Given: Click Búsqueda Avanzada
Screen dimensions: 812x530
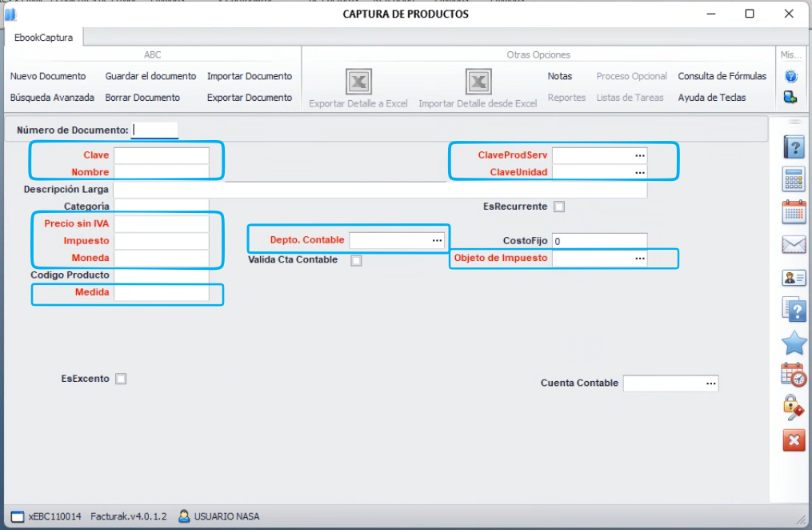Looking at the screenshot, I should pos(52,98).
